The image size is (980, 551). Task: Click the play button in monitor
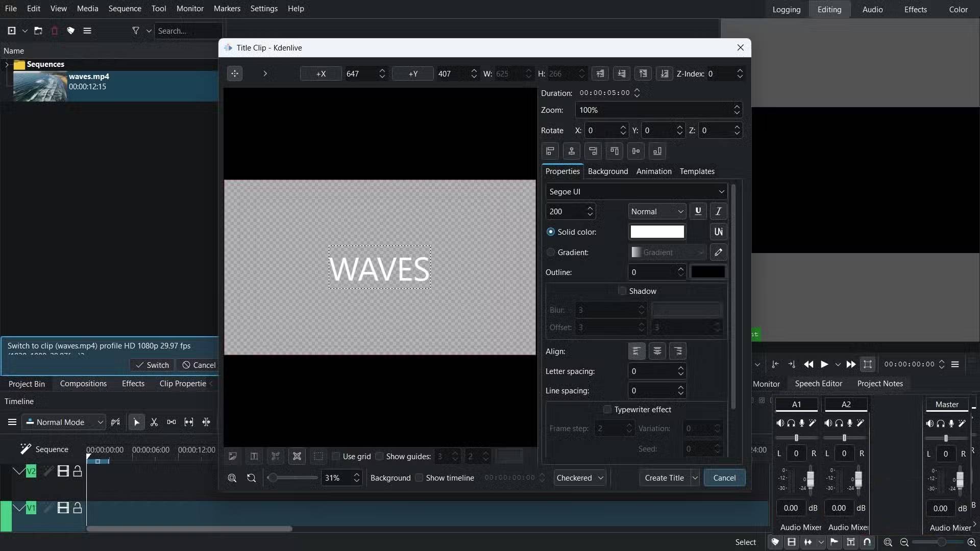click(x=824, y=364)
